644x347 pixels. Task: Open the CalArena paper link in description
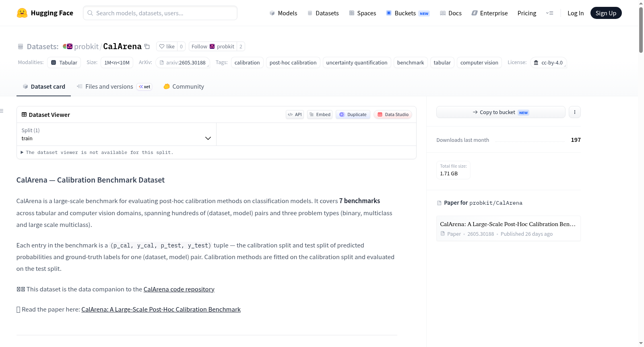point(161,309)
